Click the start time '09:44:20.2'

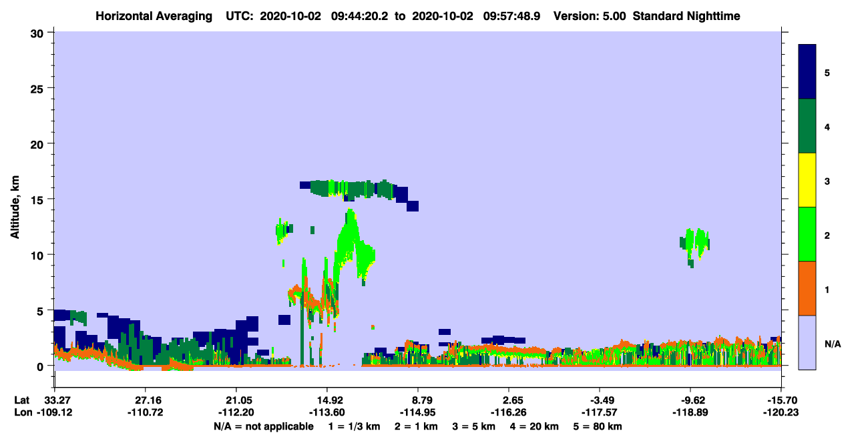363,15
